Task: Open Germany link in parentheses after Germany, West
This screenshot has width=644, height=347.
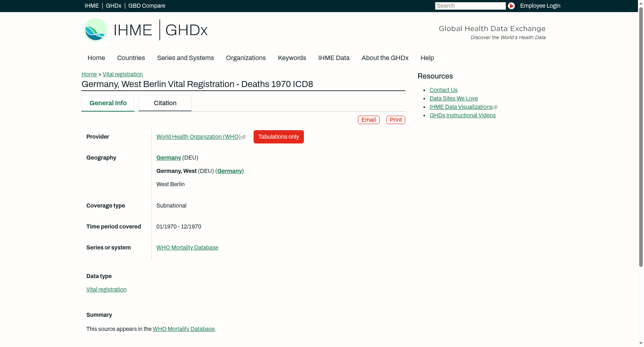Action: coord(229,171)
